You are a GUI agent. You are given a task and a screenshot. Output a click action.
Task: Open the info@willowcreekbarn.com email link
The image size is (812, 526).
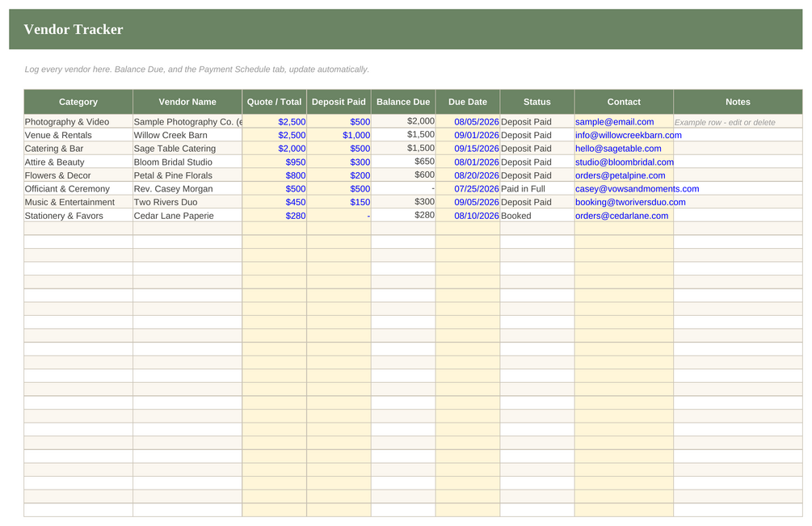[x=628, y=135]
